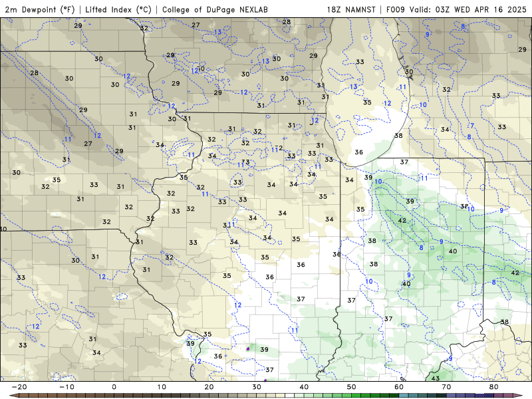Select the 60 label on color scale
532x399 pixels.
click(x=399, y=387)
